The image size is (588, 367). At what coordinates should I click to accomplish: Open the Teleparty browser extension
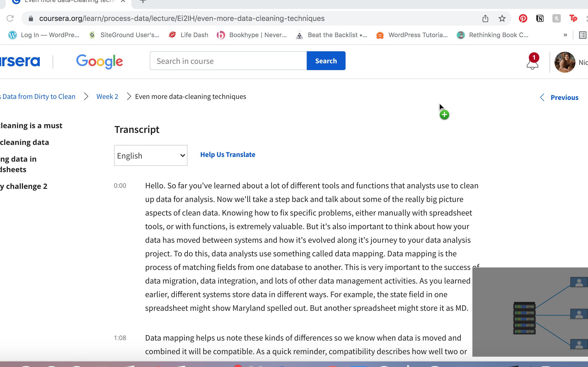573,18
